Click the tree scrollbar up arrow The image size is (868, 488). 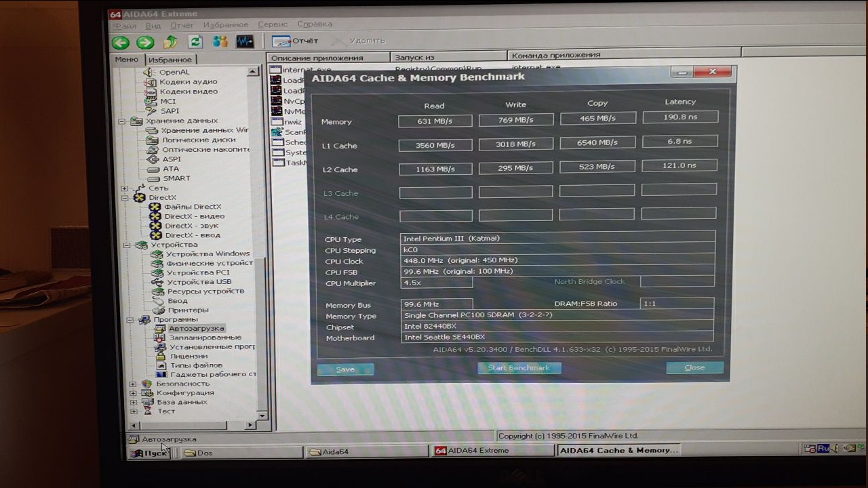click(x=253, y=71)
